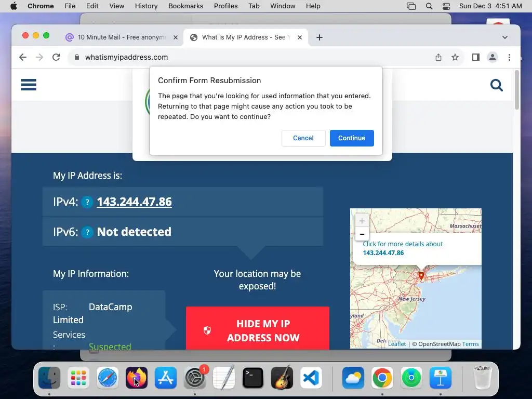Open a new tab with plus button
This screenshot has height=399, width=532.
pyautogui.click(x=320, y=37)
